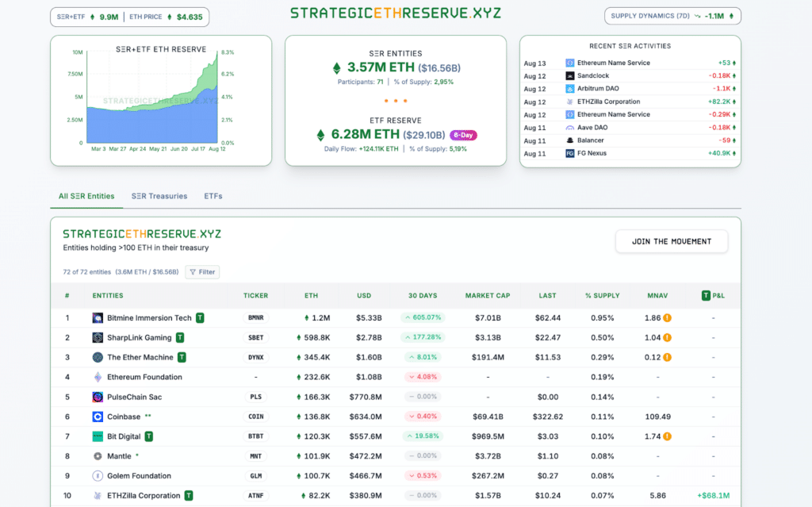Click the FG Nexus icon in recent activities
The image size is (812, 507).
pos(569,153)
